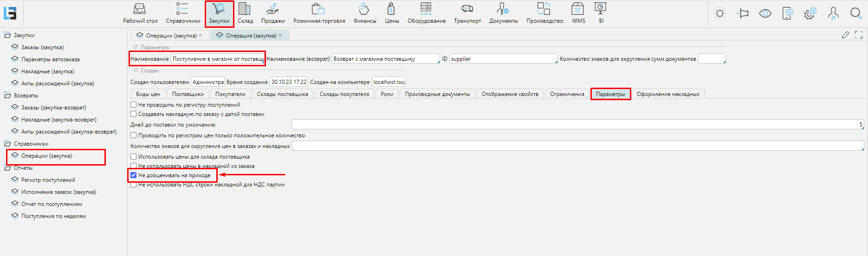Click the search magnifier icon
The width and height of the screenshot is (868, 256).
[x=856, y=13]
